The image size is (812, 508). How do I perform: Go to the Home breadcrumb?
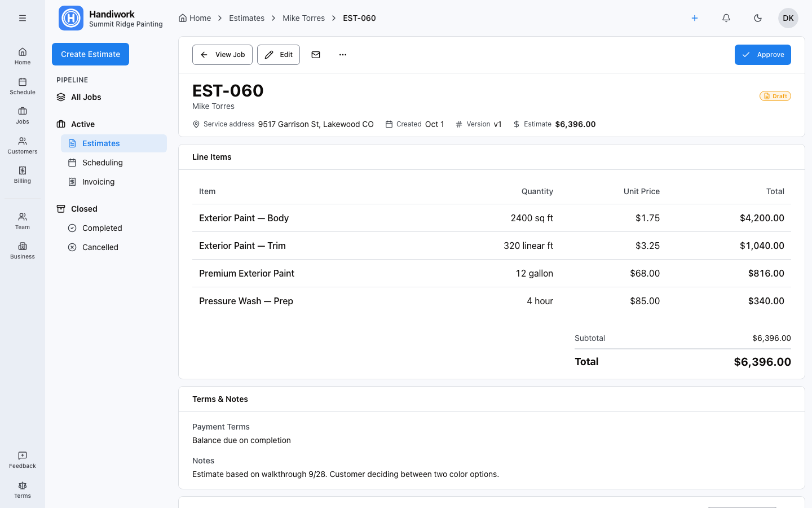195,18
